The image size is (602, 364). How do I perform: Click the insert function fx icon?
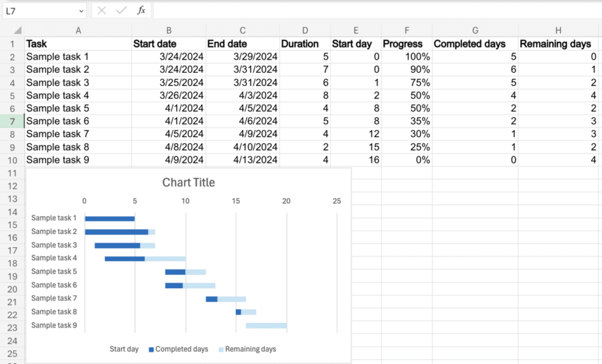[x=141, y=11]
